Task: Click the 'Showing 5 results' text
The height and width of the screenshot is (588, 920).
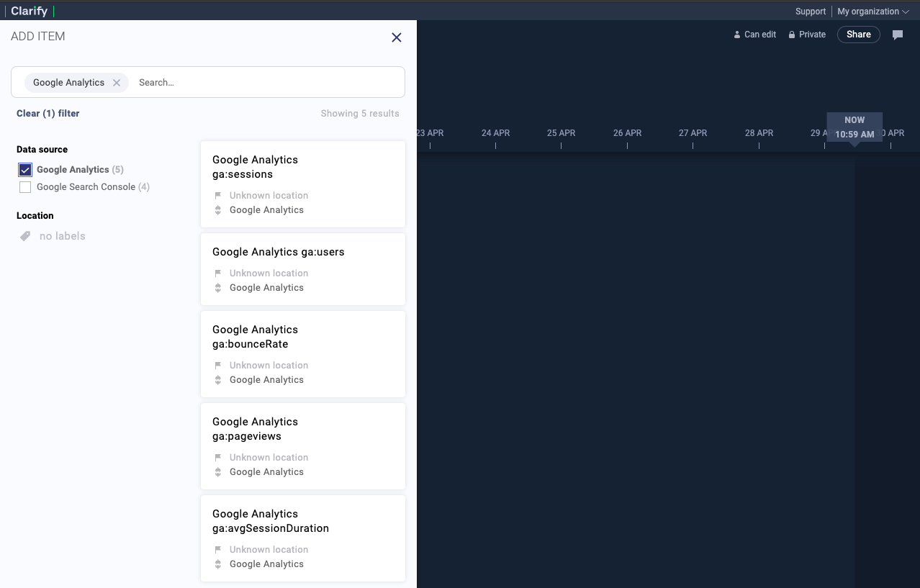Action: (360, 114)
